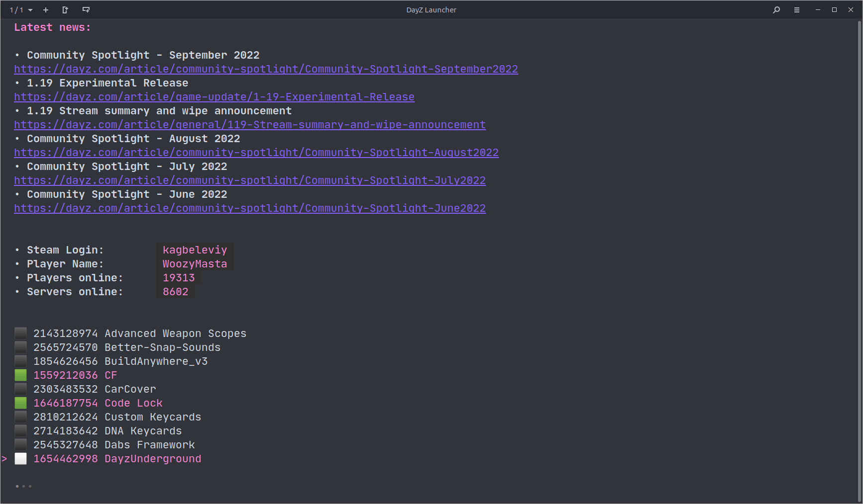The width and height of the screenshot is (863, 504).
Task: Toggle the CarCover mod checkbox
Action: 20,389
